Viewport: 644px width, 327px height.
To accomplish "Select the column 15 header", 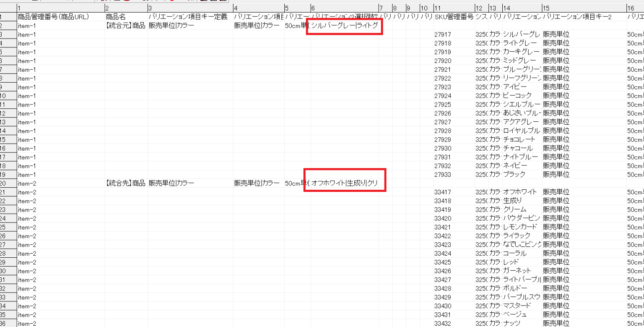I will coord(584,8).
